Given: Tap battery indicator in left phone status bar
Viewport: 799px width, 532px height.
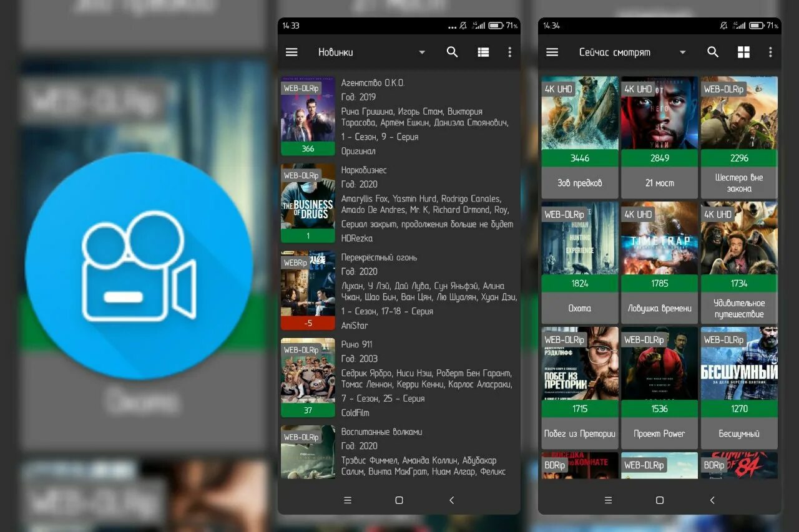Looking at the screenshot, I should (x=496, y=26).
